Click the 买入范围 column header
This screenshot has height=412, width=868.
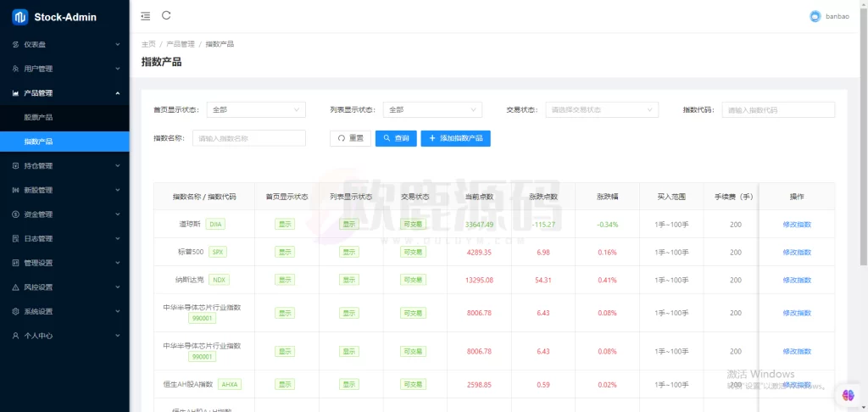point(671,197)
